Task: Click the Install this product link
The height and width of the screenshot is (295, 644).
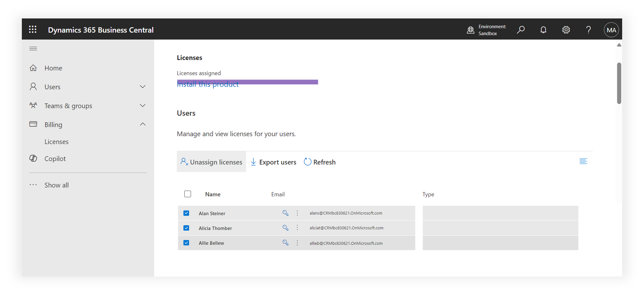Action: pos(207,85)
